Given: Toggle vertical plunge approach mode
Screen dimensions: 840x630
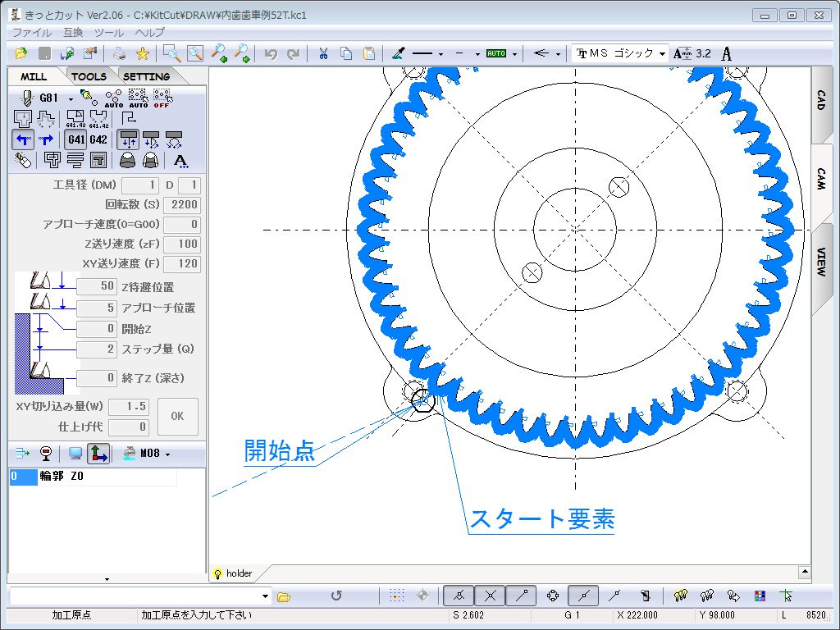Looking at the screenshot, I should (128, 139).
